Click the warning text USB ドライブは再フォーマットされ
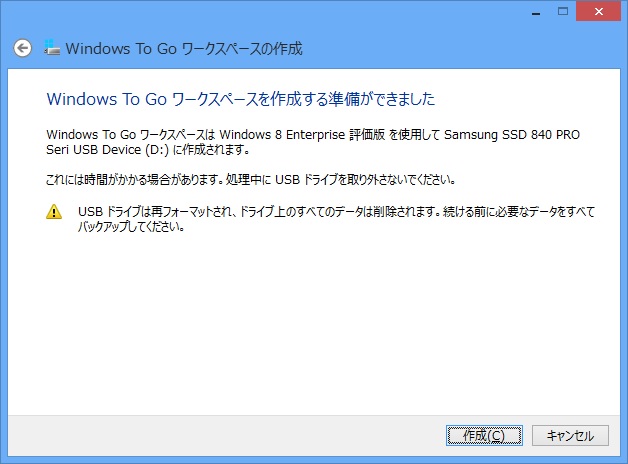This screenshot has height=464, width=628. coord(336,219)
